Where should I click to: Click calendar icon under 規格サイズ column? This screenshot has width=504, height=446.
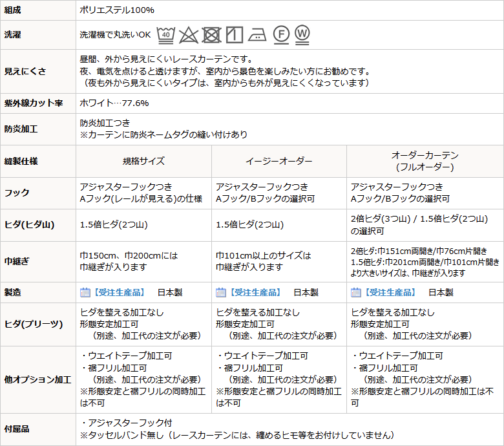click(x=85, y=292)
